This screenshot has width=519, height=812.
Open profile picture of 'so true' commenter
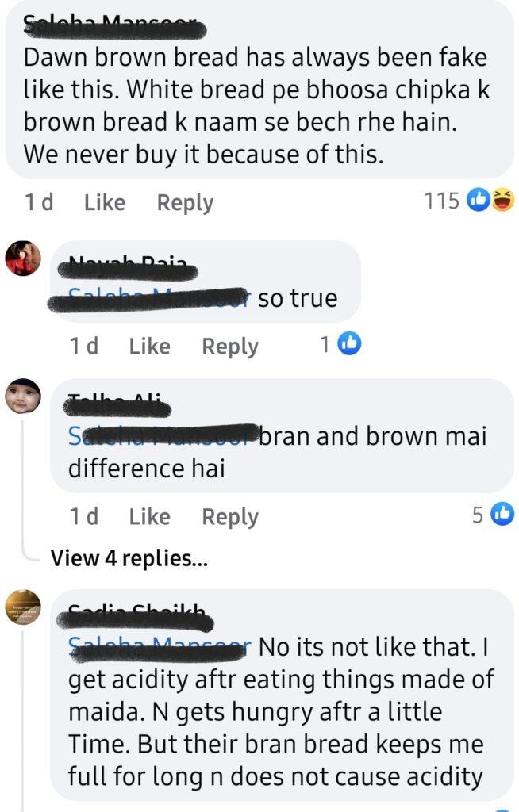23,258
